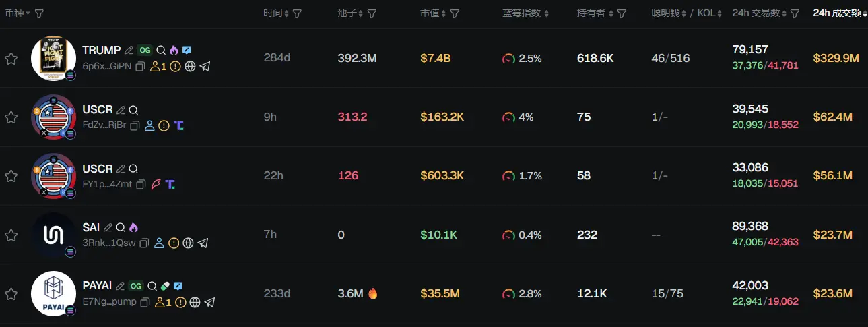Open the SAI website globe icon
Image resolution: width=868 pixels, height=327 pixels.
[x=189, y=243]
